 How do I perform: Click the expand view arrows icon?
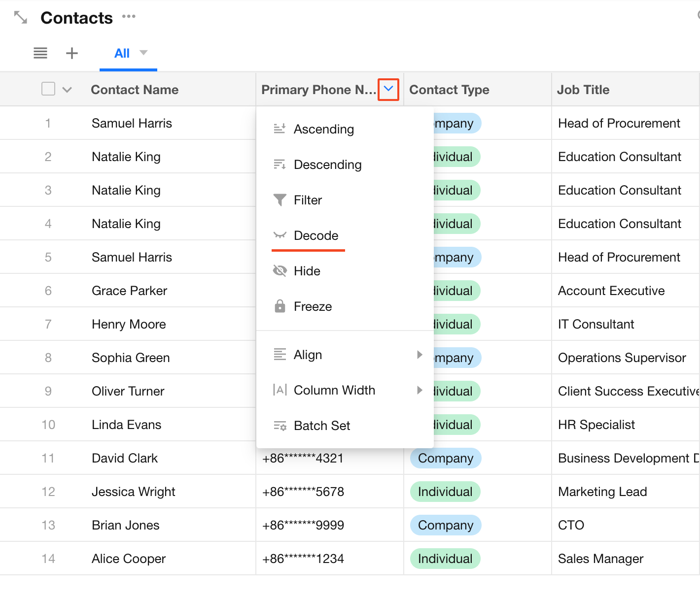coord(21,18)
